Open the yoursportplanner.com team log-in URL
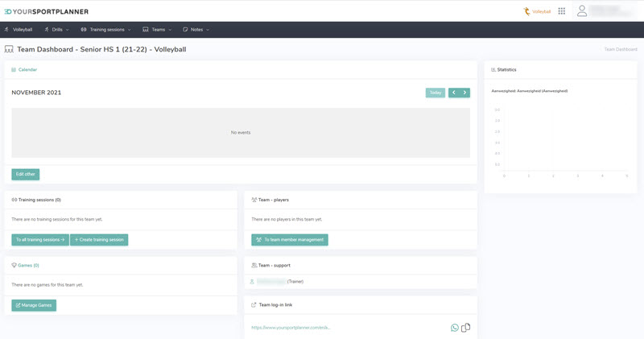 [291, 328]
